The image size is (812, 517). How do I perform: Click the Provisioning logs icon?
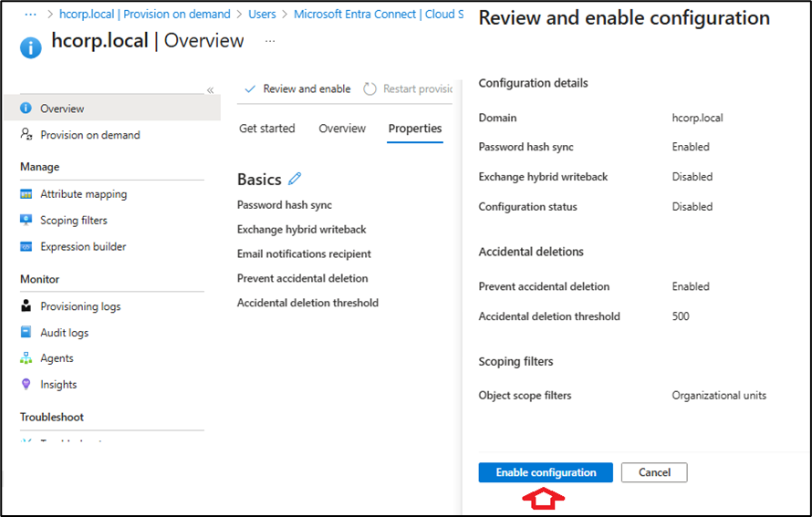pos(26,306)
